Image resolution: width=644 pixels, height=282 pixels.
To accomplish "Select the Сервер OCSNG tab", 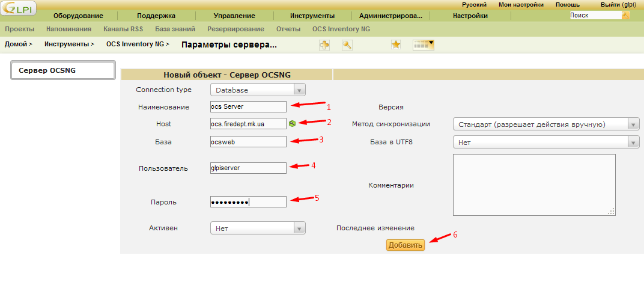I will (x=63, y=70).
